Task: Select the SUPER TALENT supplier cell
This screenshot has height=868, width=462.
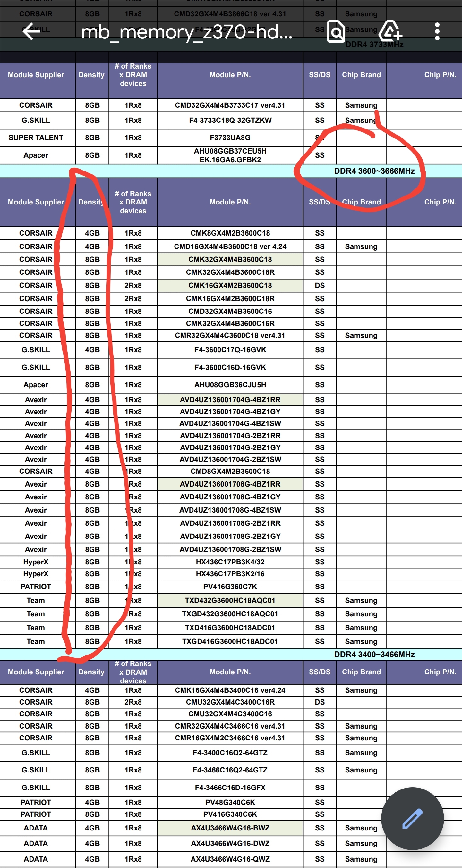Action: point(36,138)
